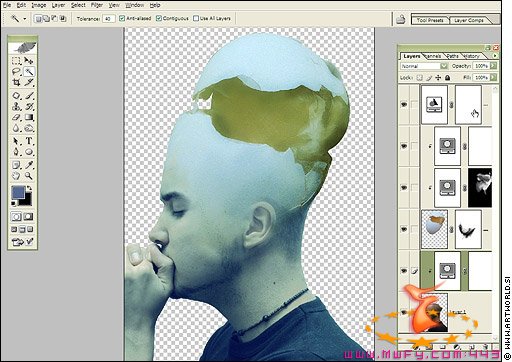Click Intersect with Selection in options bar

click(x=63, y=19)
